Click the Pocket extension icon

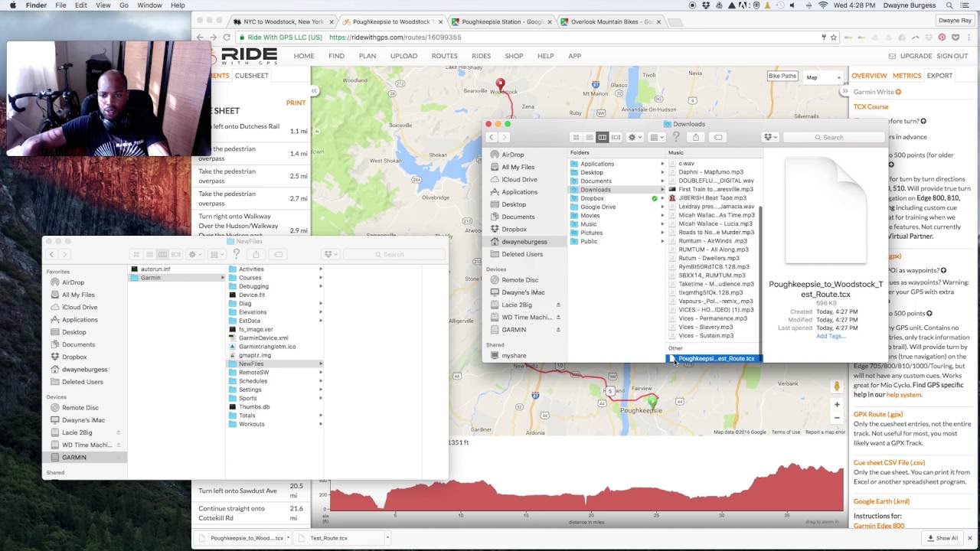pyautogui.click(x=955, y=37)
